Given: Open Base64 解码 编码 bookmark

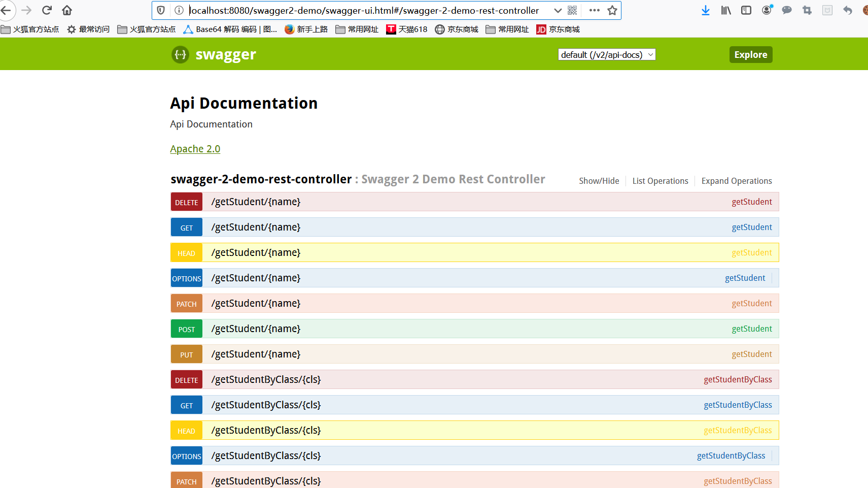Looking at the screenshot, I should tap(230, 29).
